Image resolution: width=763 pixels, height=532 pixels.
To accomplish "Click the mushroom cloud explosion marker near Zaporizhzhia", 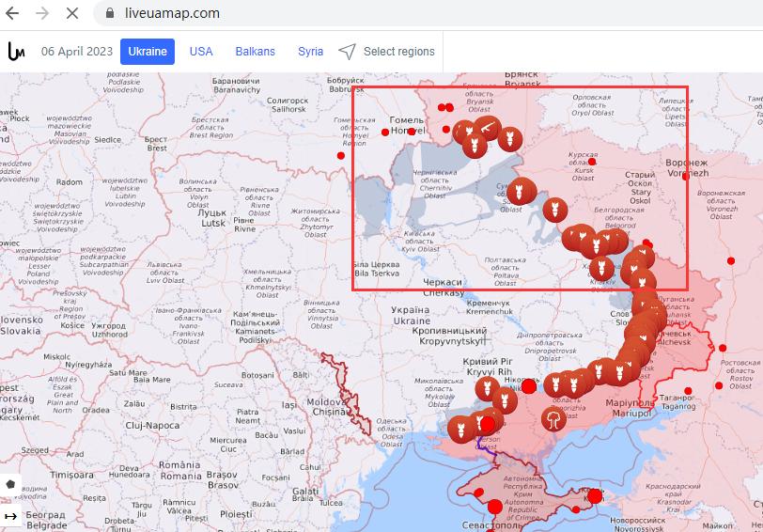I will (553, 417).
